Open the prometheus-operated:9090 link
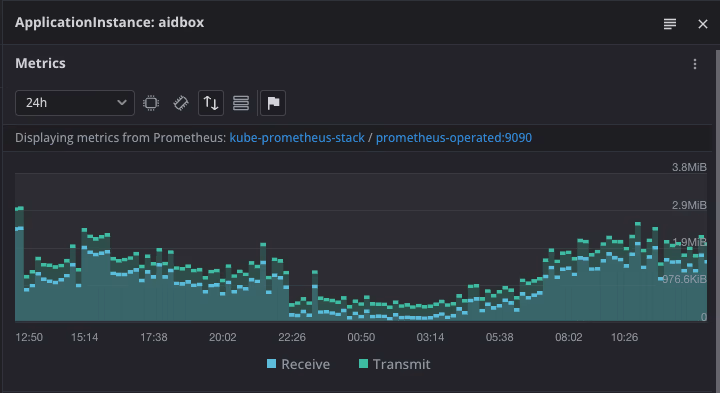720x393 pixels. click(x=454, y=138)
